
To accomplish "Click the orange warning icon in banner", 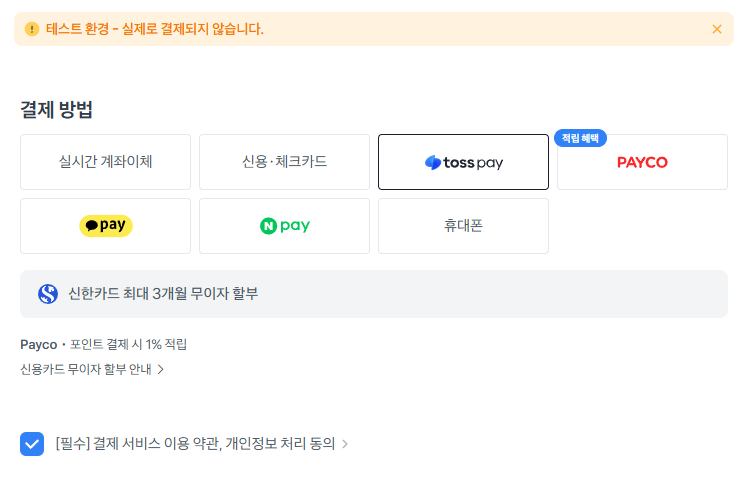I will [x=32, y=29].
